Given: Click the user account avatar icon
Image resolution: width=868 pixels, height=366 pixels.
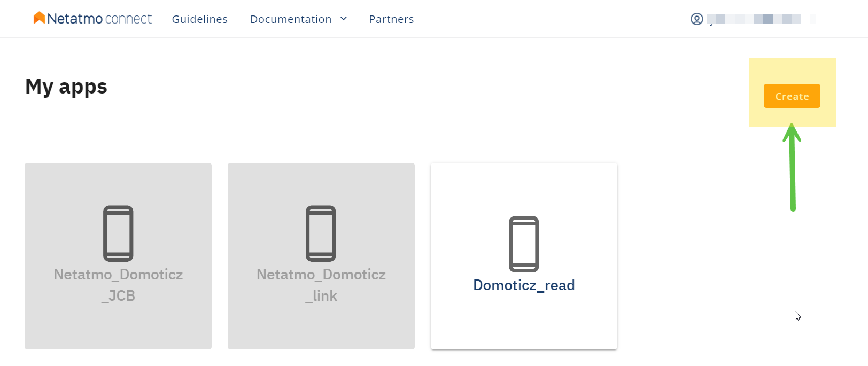Looking at the screenshot, I should click(x=696, y=19).
